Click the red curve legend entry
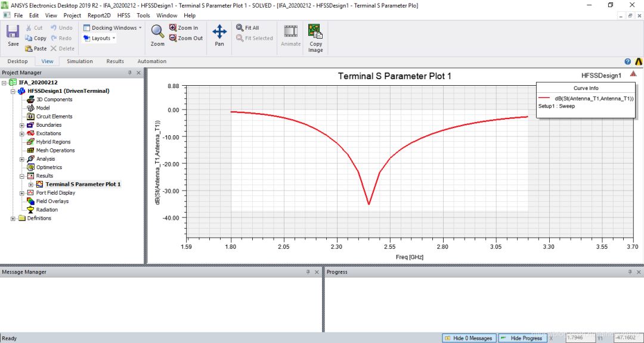Screen dimensions: 644x343 pyautogui.click(x=586, y=98)
